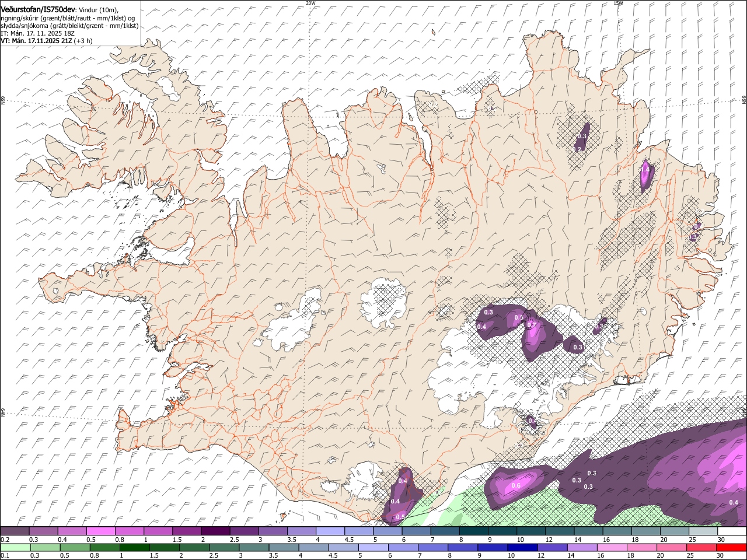The height and width of the screenshot is (560, 747).
Task: Click the dark mauve 0.2 swatch in top legend row
Action: 15,531
